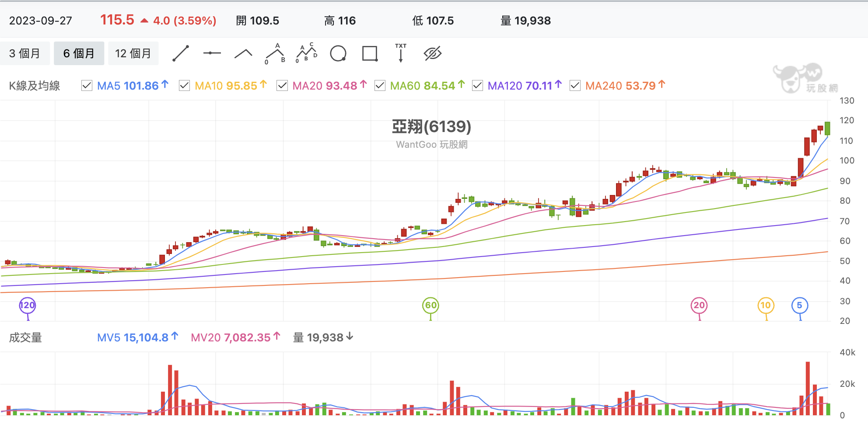Click the MA5 101.86 value label
Image resolution: width=868 pixels, height=424 pixels.
pos(133,86)
